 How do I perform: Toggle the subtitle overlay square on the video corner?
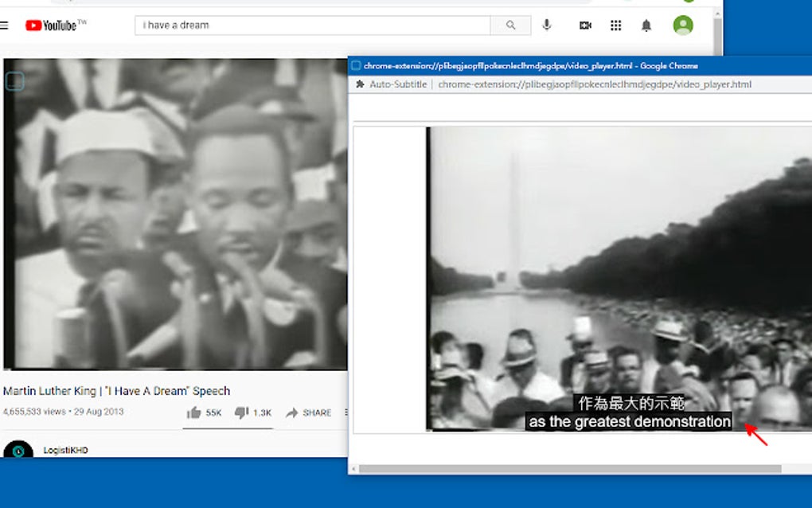tap(14, 80)
